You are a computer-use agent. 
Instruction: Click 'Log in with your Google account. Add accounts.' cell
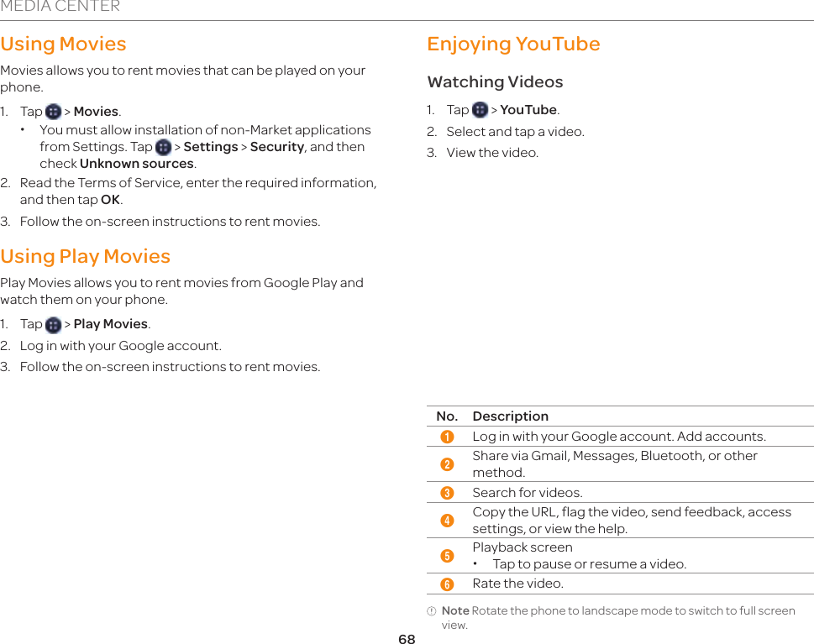(619, 437)
